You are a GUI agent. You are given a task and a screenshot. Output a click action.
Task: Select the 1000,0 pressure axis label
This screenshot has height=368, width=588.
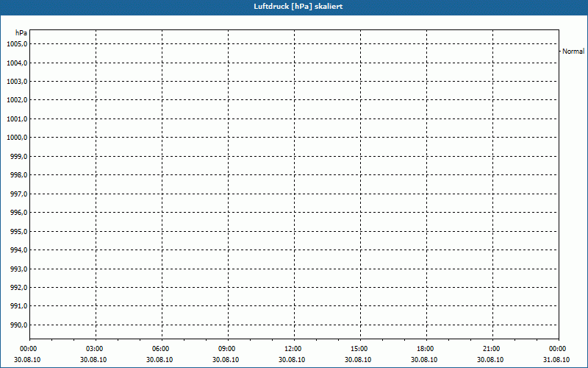click(x=17, y=138)
